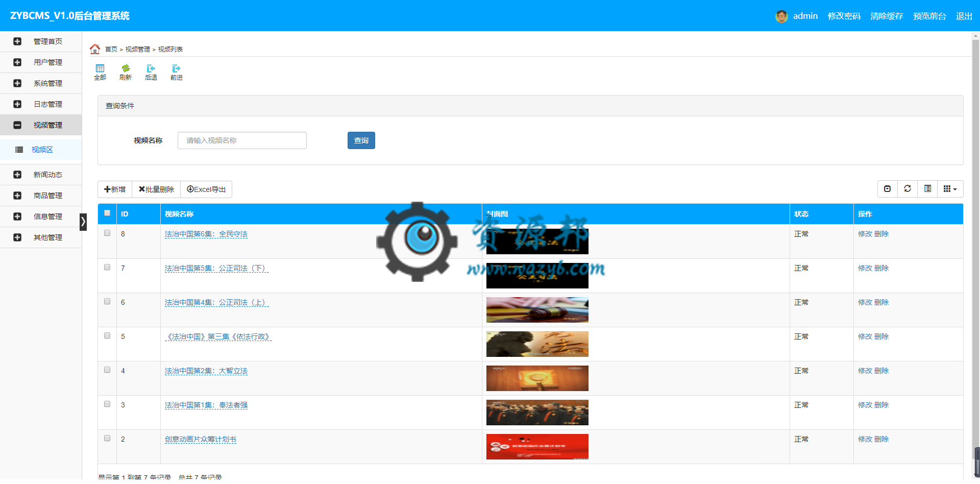Open 用户管理 sidebar menu item
The height and width of the screenshot is (484, 980).
[x=41, y=62]
